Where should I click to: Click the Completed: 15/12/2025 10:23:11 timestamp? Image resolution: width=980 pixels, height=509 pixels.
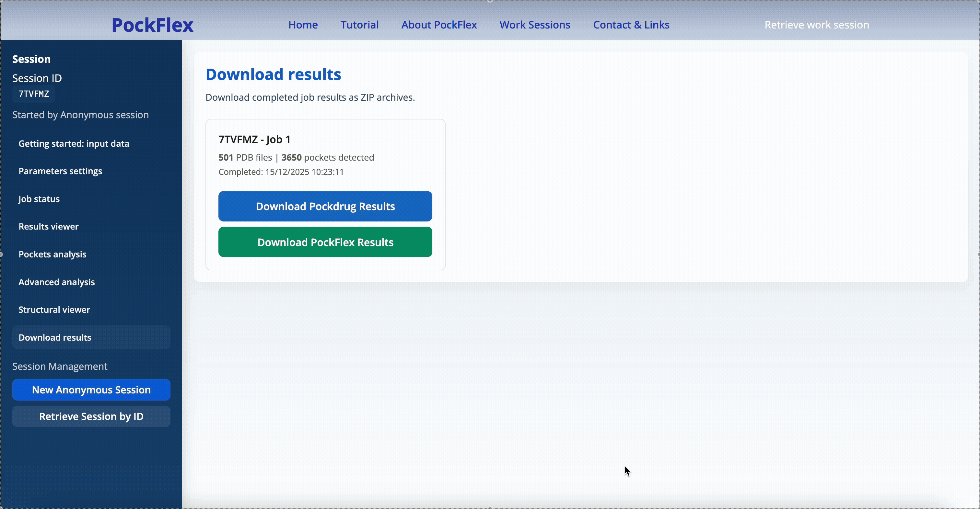[x=281, y=172]
